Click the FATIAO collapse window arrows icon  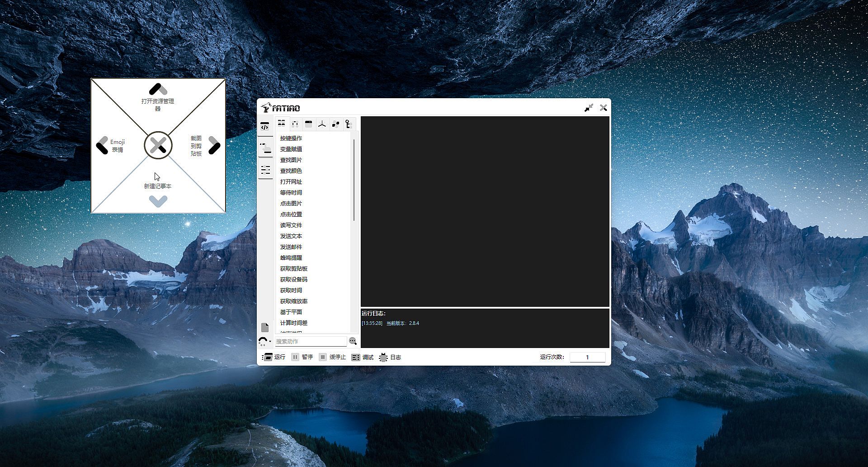[x=589, y=108]
